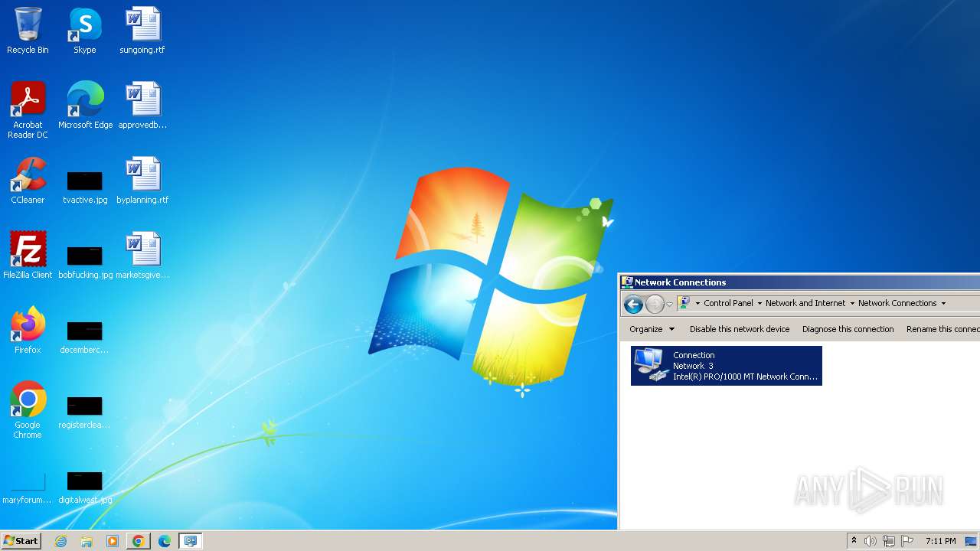This screenshot has width=980, height=551.
Task: Click the 7:11 PM system clock
Action: [x=940, y=541]
